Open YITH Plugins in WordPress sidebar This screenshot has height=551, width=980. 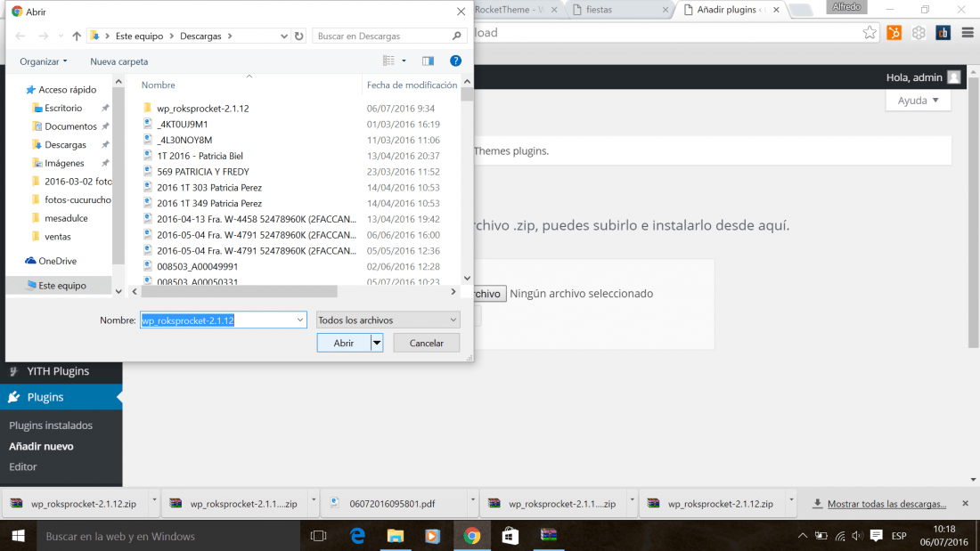[x=61, y=371]
